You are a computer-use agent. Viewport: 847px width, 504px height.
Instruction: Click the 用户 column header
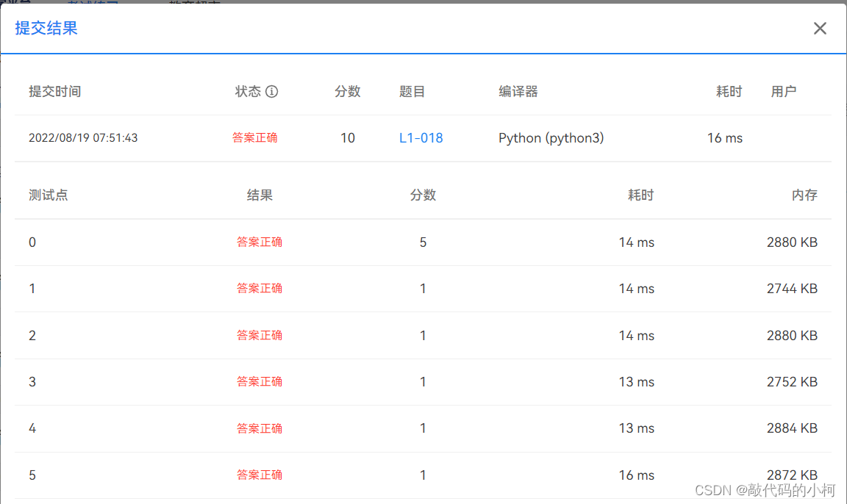coord(784,91)
